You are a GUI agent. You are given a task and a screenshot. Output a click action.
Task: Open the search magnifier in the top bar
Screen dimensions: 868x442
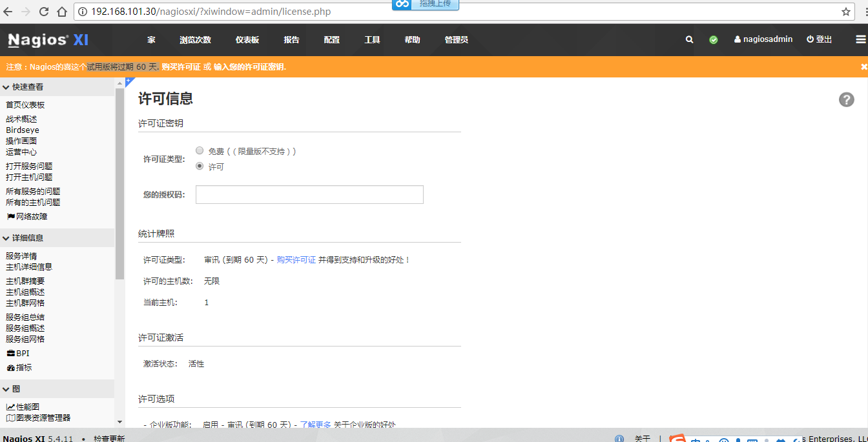pyautogui.click(x=690, y=39)
